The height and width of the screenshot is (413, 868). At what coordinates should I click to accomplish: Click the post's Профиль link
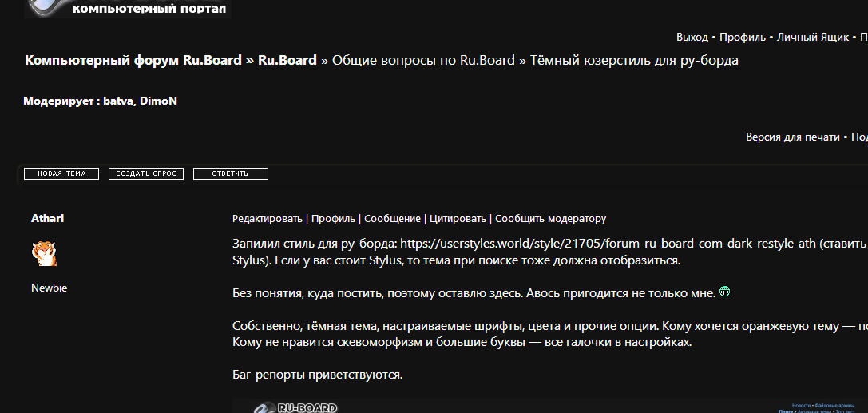click(x=333, y=219)
